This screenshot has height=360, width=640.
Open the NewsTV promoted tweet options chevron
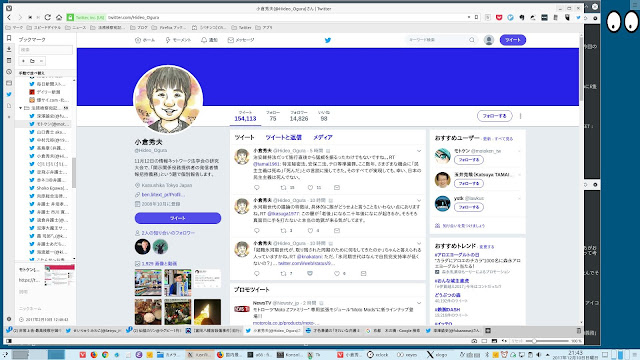(x=419, y=303)
